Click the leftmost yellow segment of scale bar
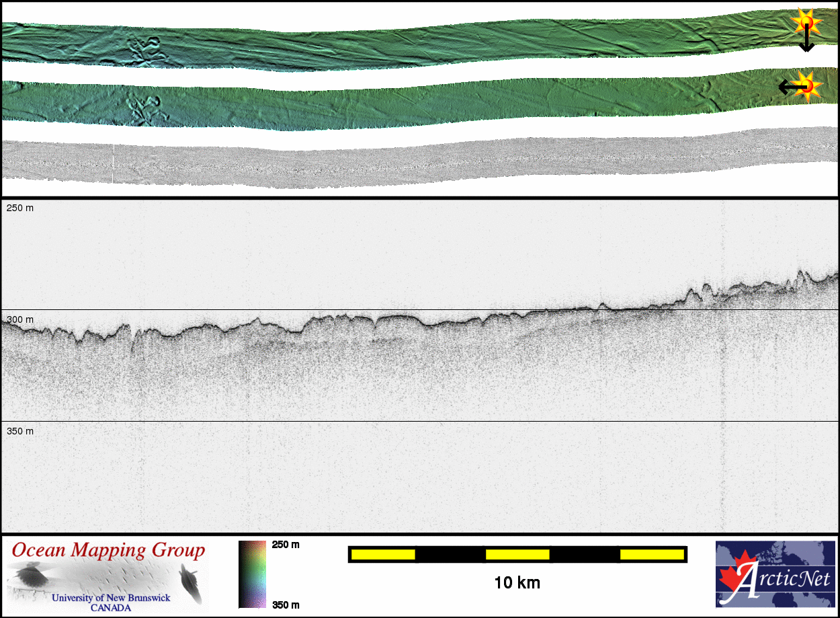 tap(383, 554)
